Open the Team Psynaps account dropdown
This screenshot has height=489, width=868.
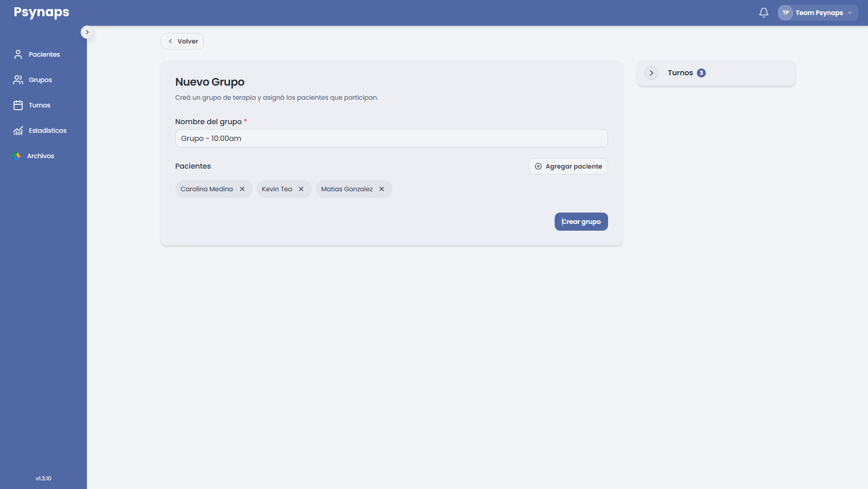[818, 13]
